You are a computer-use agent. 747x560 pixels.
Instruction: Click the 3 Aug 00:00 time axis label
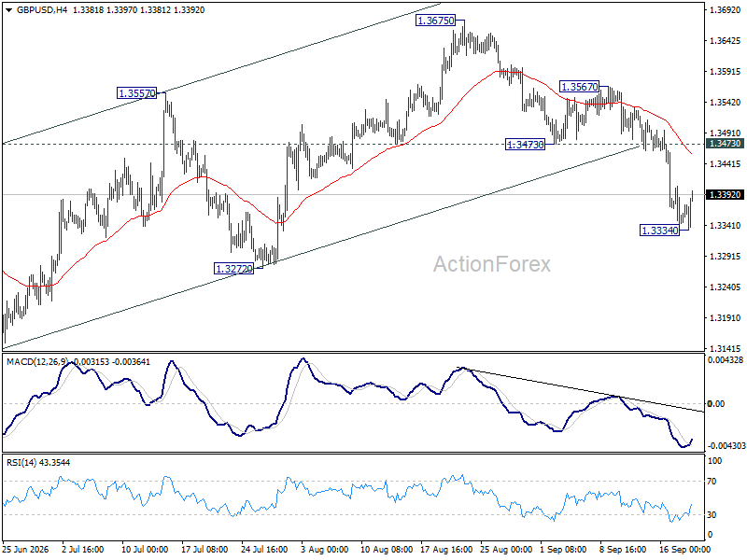pos(324,549)
